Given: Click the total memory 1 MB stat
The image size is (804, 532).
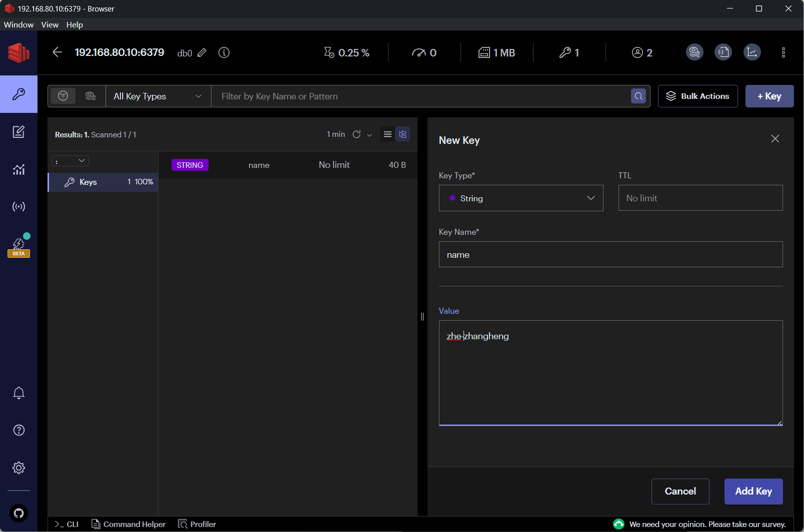Looking at the screenshot, I should coord(496,52).
